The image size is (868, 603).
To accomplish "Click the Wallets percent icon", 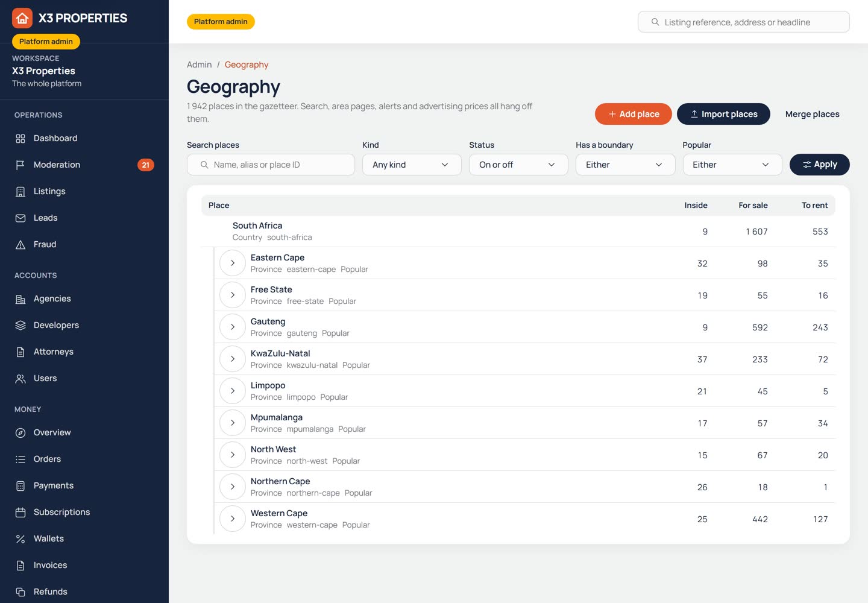I will [x=20, y=539].
